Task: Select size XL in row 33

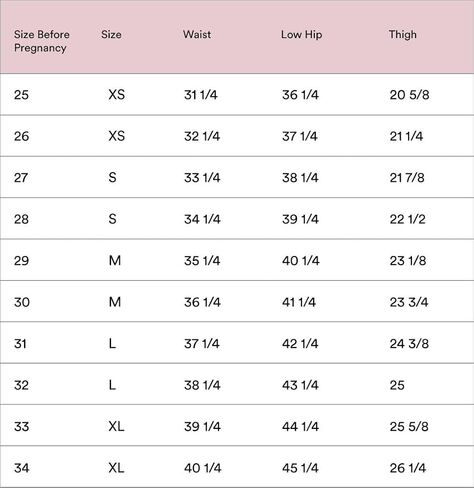Action: (116, 426)
